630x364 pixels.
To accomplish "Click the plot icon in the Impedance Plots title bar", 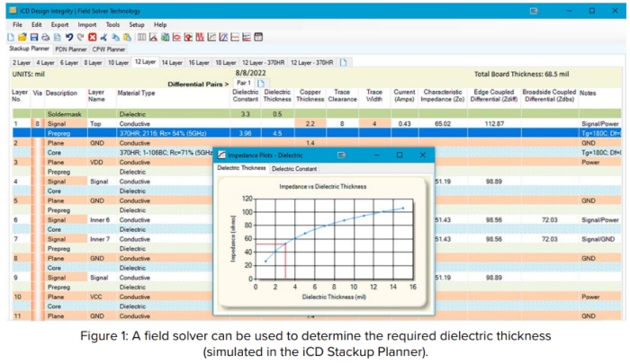I will click(221, 155).
